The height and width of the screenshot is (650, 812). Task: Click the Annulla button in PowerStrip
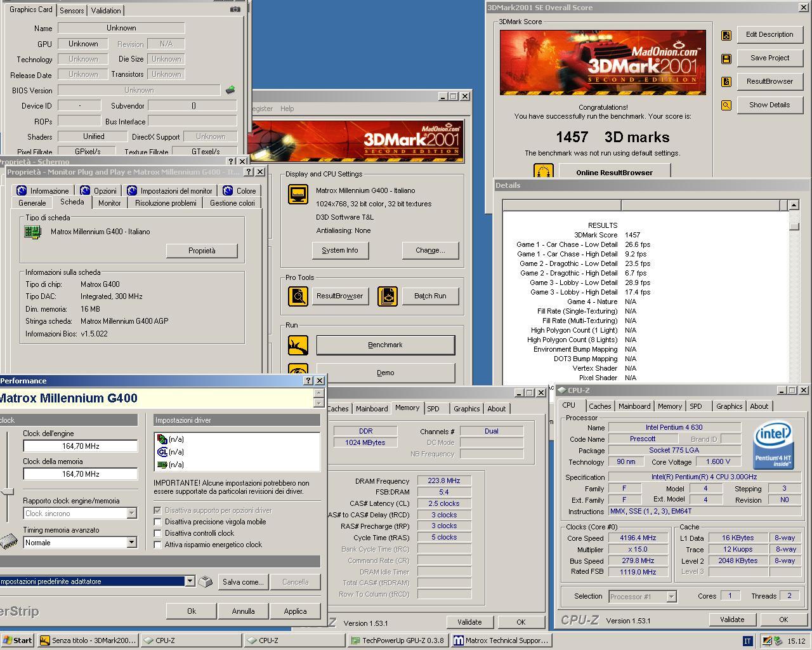click(243, 611)
